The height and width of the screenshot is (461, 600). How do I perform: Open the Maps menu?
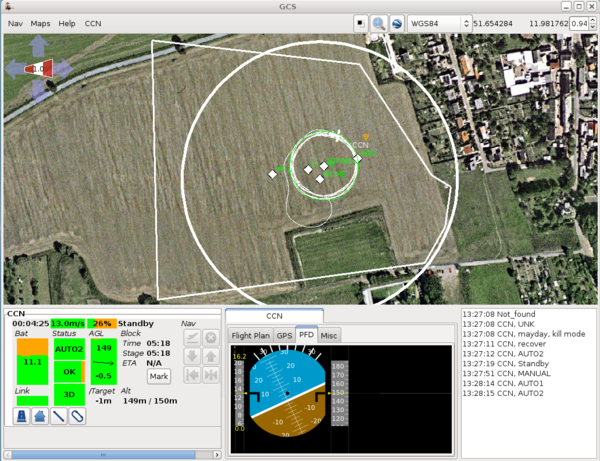point(40,24)
